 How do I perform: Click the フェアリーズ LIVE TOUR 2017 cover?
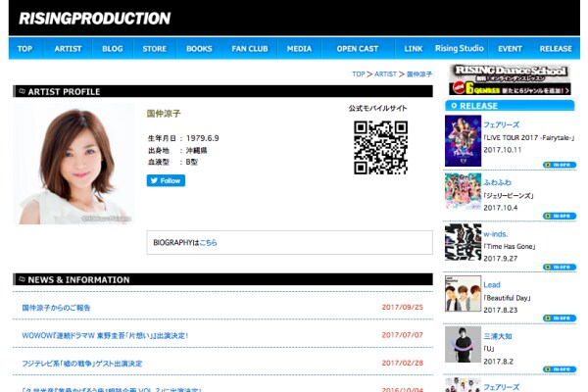click(x=463, y=141)
